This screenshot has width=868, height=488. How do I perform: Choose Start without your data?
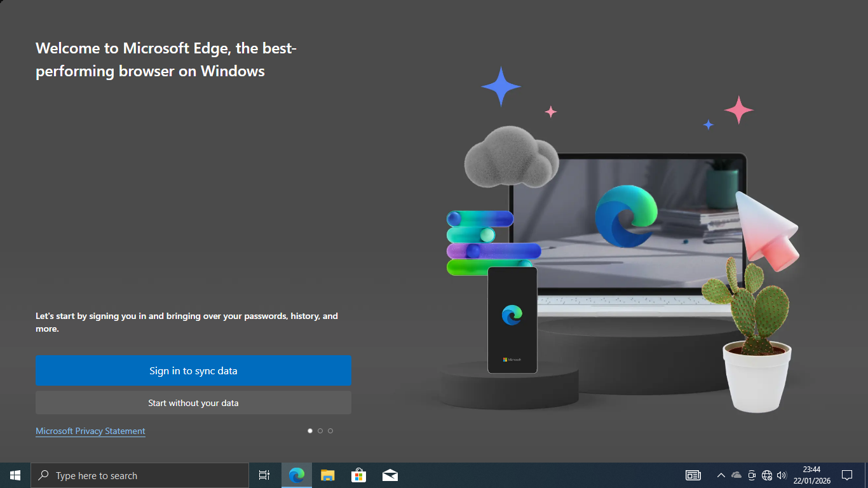(193, 403)
